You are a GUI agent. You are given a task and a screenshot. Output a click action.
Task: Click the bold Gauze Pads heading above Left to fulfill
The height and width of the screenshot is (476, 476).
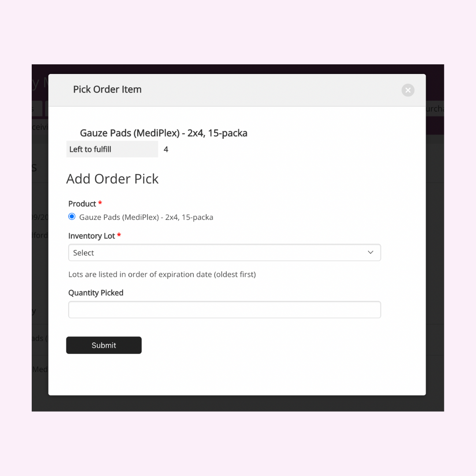164,133
